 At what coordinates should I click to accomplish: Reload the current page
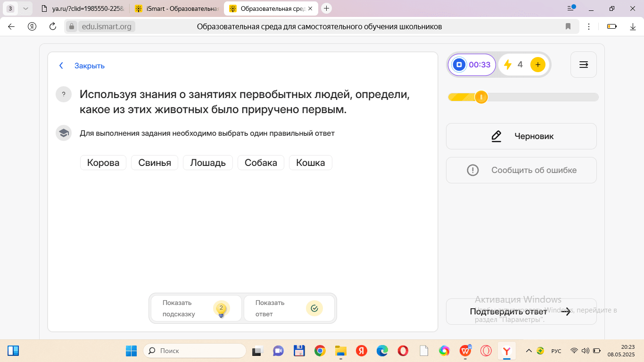(x=53, y=26)
